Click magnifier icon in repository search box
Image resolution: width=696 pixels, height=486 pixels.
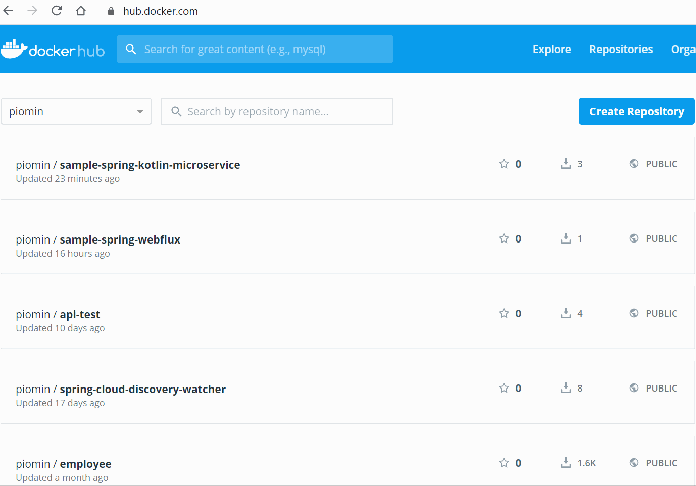176,111
